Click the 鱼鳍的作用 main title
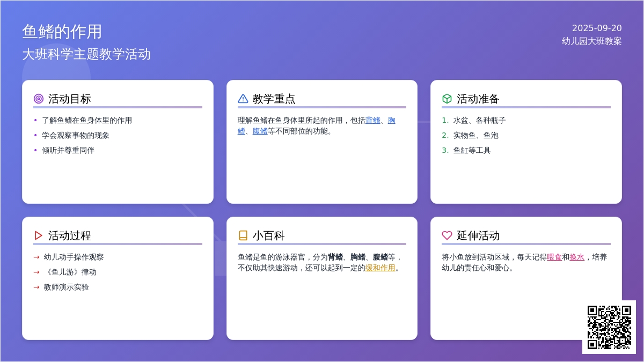The width and height of the screenshot is (644, 362). coord(62,32)
